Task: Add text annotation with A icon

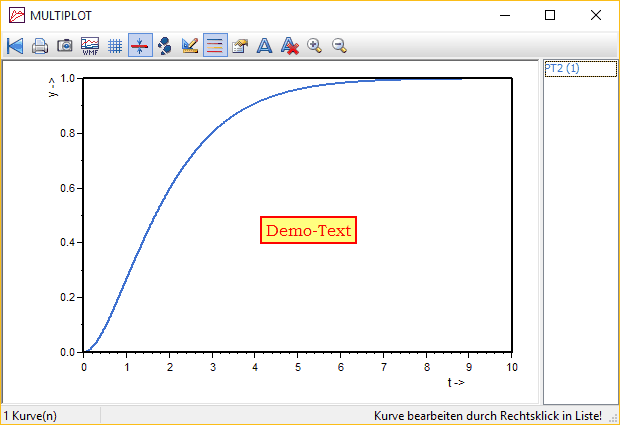Action: point(265,45)
